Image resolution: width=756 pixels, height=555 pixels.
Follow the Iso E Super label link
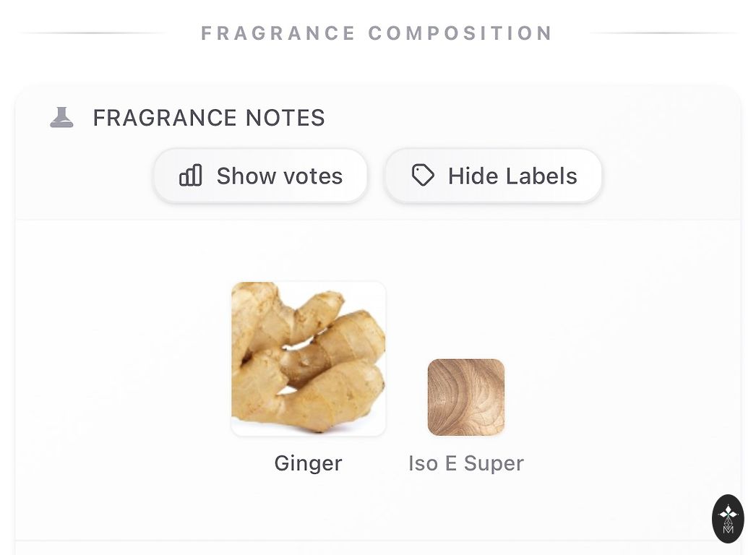coord(466,463)
